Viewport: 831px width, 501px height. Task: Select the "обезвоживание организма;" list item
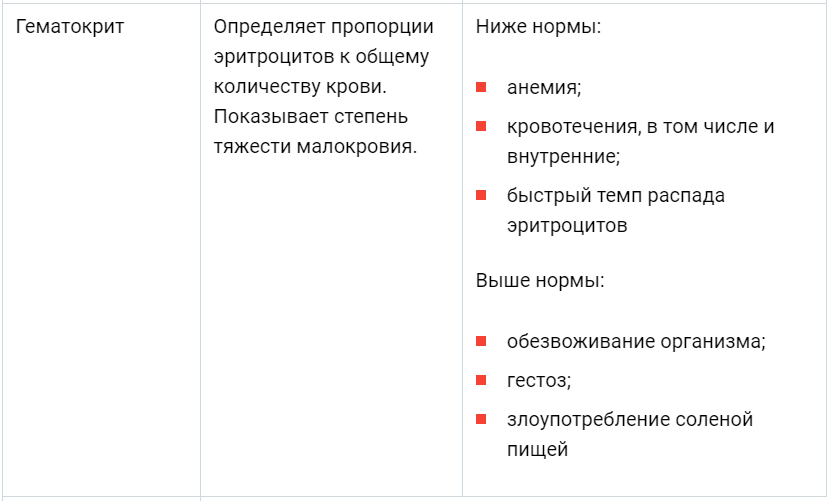point(636,341)
